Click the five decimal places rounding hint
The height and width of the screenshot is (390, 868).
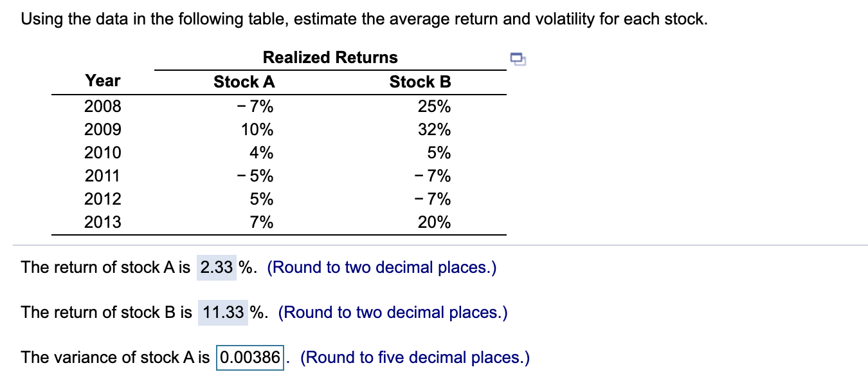pos(416,357)
